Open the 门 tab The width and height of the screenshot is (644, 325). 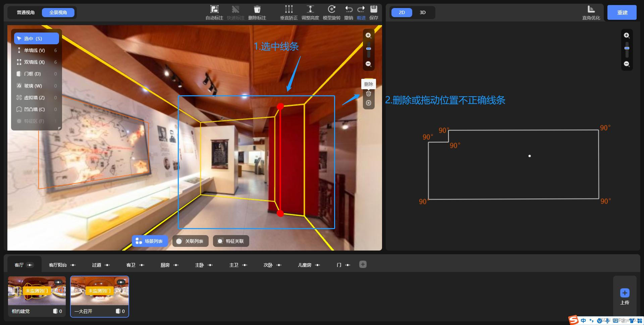(x=339, y=265)
